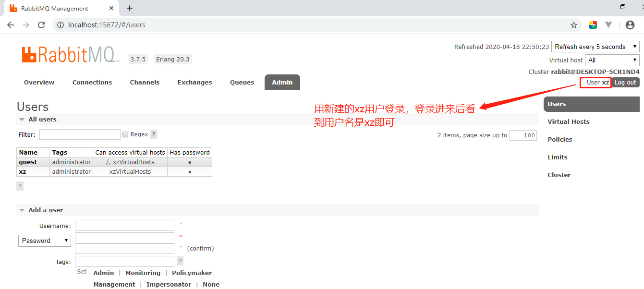Viewport: 644px width, 289px height.
Task: Open the refresh interval dropdown
Action: (x=595, y=47)
